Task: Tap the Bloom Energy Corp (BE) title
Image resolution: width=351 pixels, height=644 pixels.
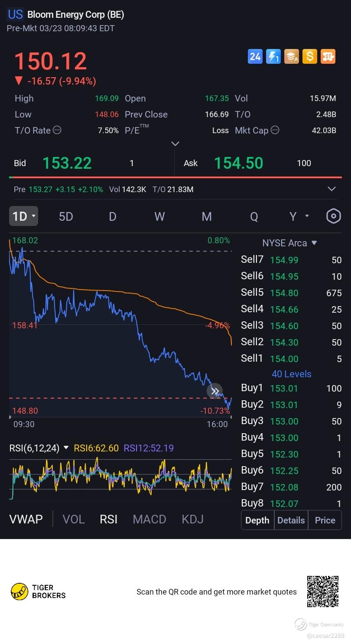Action: 76,14
